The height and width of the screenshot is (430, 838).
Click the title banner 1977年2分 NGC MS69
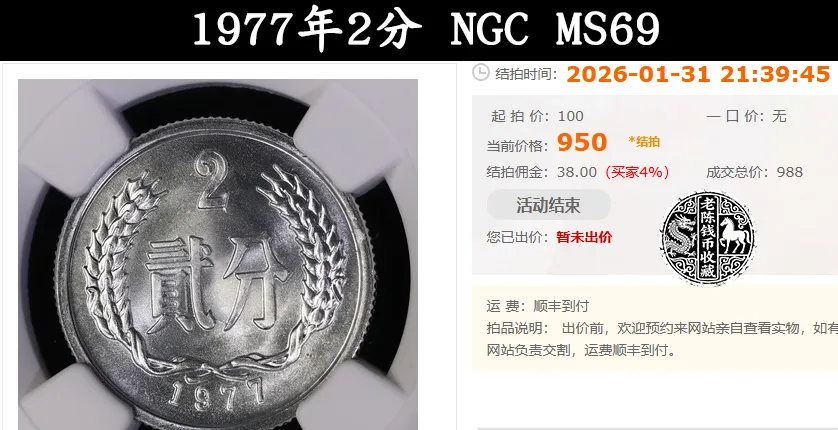pyautogui.click(x=425, y=29)
